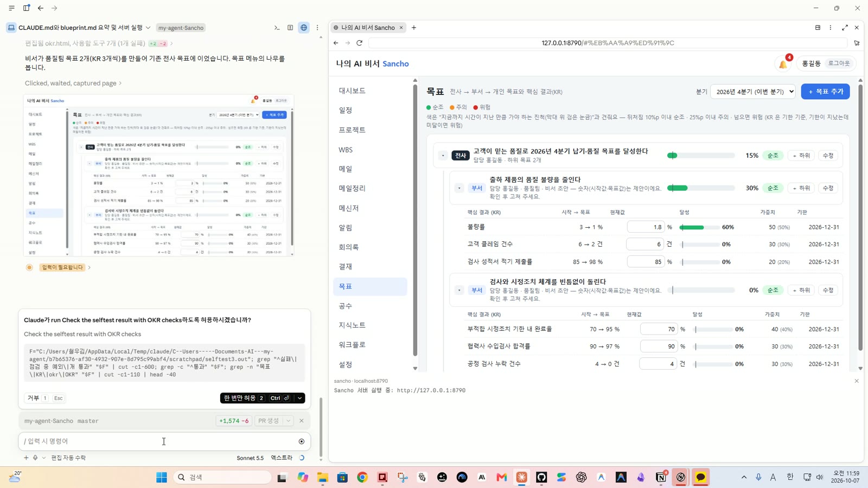Click the captured page screenshot thumbnail
This screenshot has width=868, height=488.
coord(158,175)
